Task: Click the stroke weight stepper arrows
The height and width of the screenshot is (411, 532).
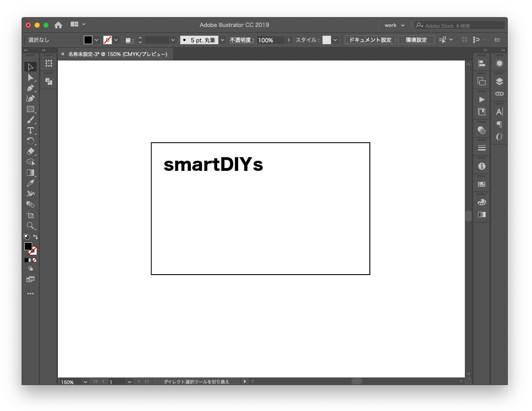Action: tap(140, 40)
